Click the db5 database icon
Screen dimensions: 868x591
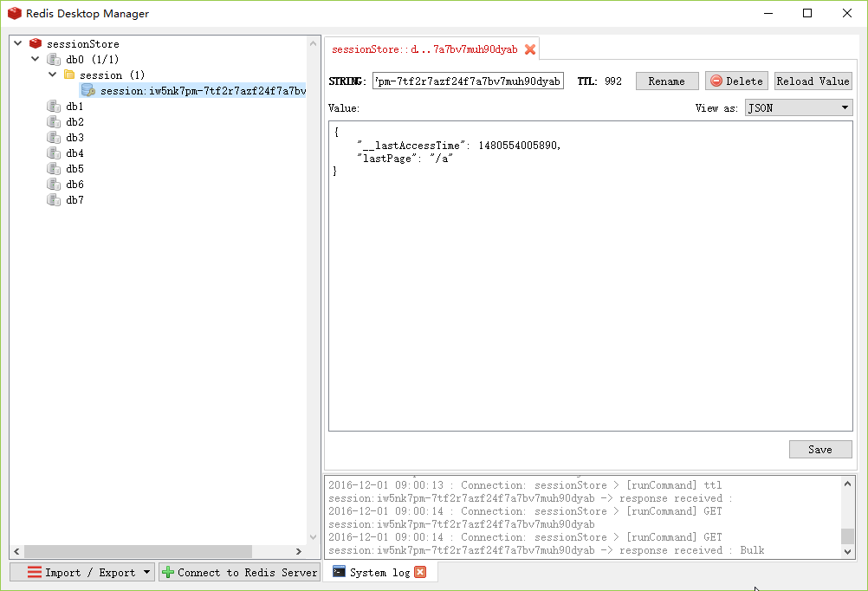coord(54,168)
